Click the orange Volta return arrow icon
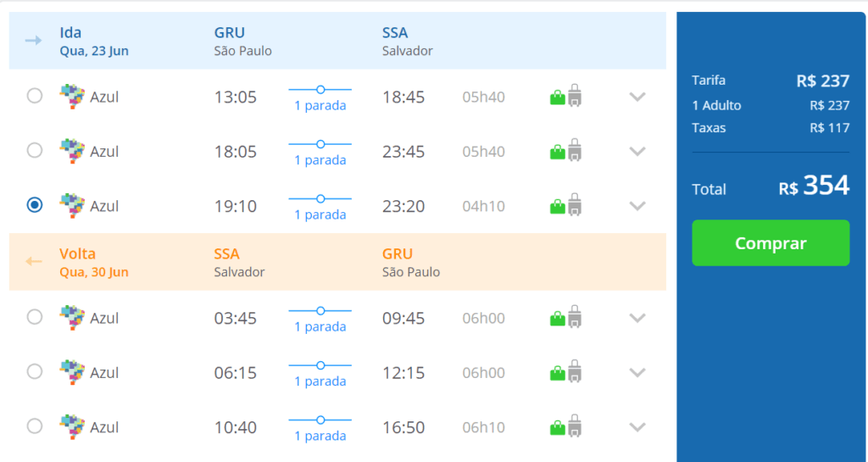This screenshot has width=868, height=462. pos(33,261)
